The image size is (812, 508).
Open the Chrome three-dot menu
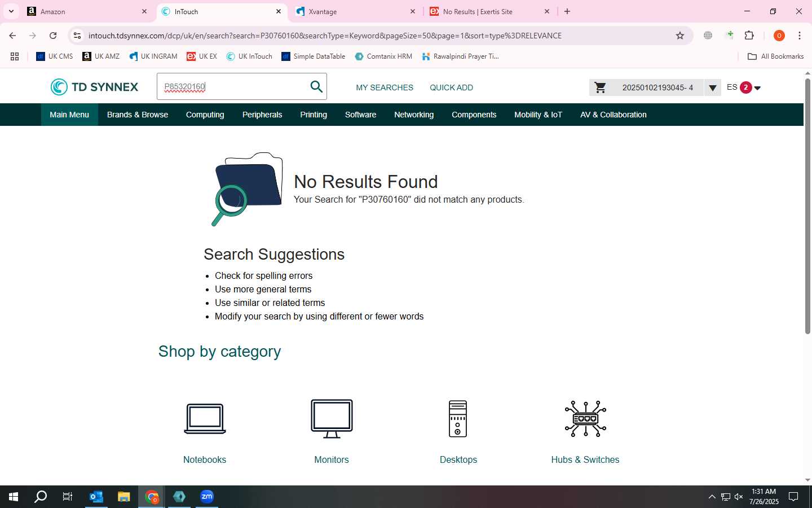[x=800, y=36]
